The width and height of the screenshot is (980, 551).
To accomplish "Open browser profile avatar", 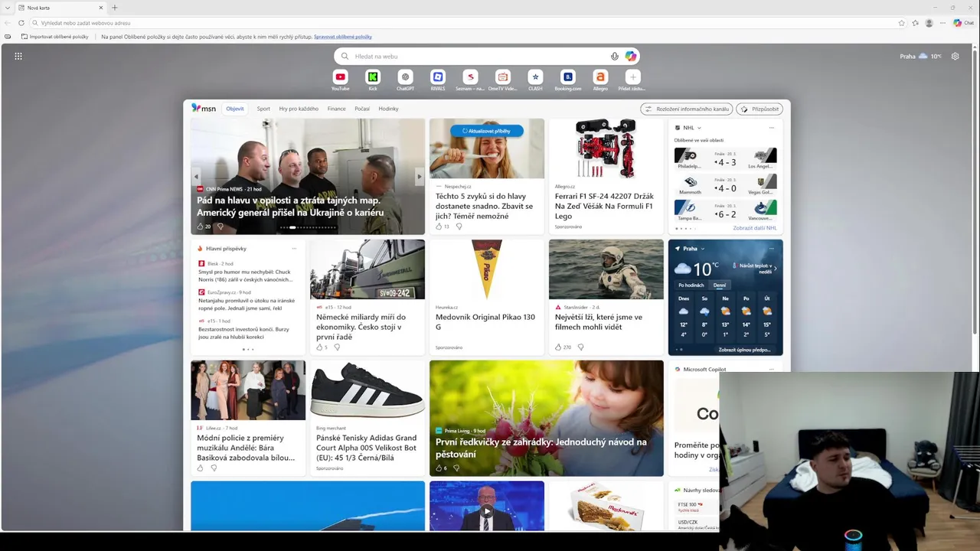I will tap(929, 23).
